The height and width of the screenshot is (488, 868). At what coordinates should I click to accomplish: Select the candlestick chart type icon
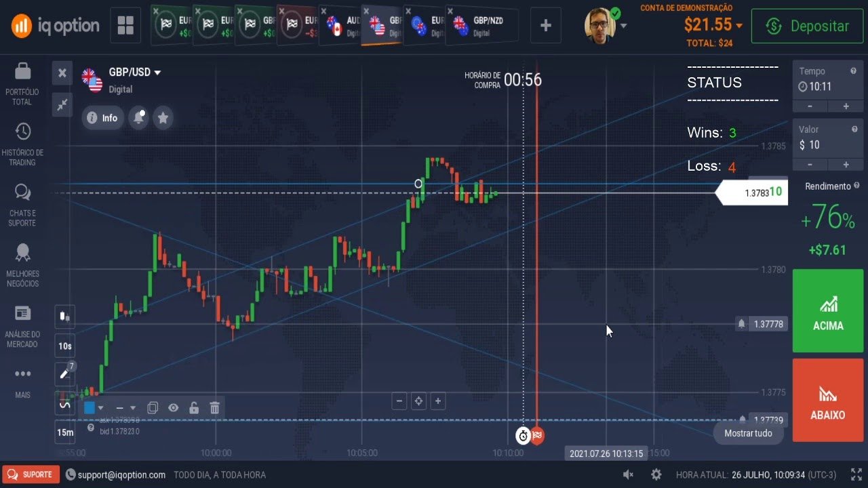coord(64,317)
